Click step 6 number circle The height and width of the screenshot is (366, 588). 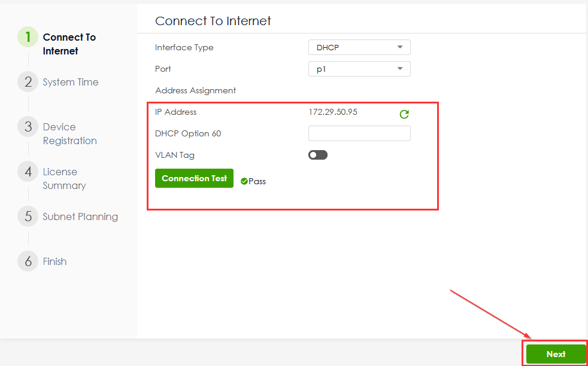point(28,261)
